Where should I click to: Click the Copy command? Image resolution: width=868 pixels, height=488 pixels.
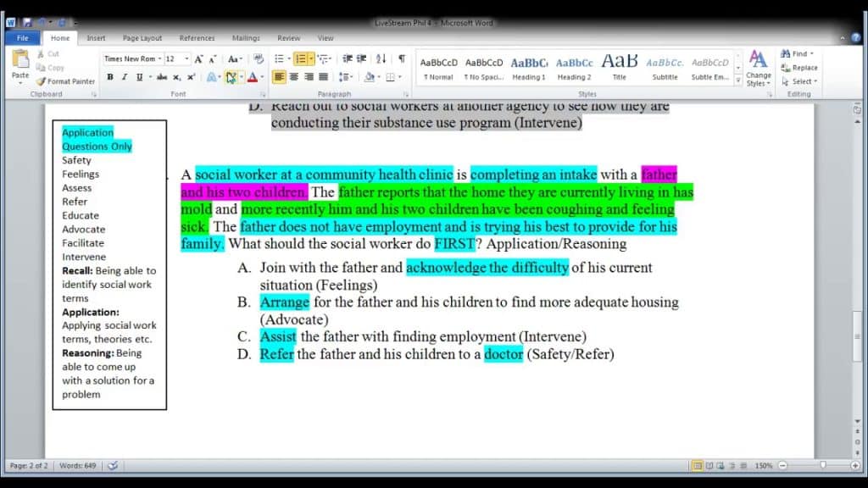[x=50, y=68]
